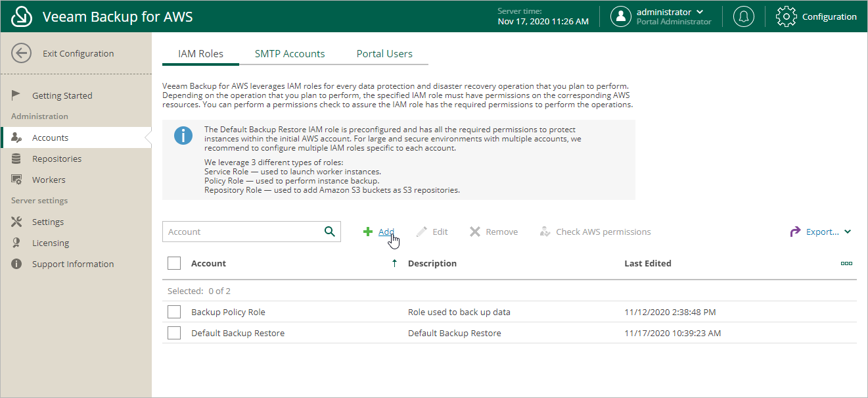Click the 'Selected: 0 of 2' text
Screen dimensions: 868x398
click(199, 291)
